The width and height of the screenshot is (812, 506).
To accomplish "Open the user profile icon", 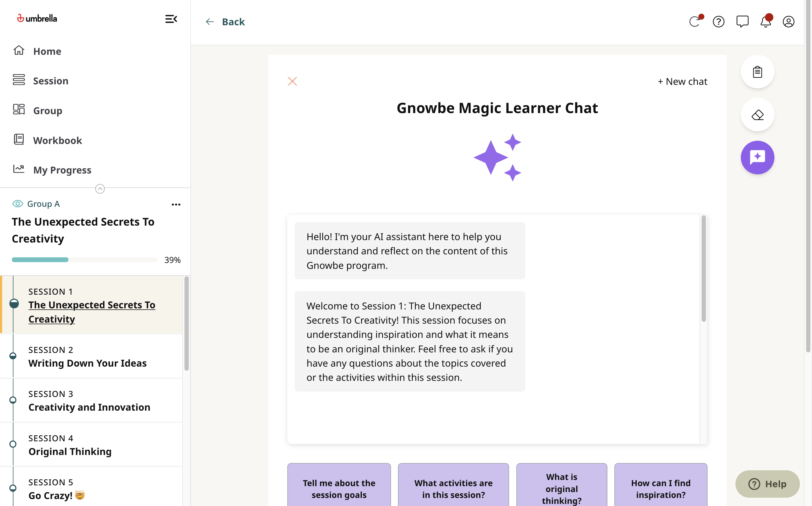I will 788,22.
